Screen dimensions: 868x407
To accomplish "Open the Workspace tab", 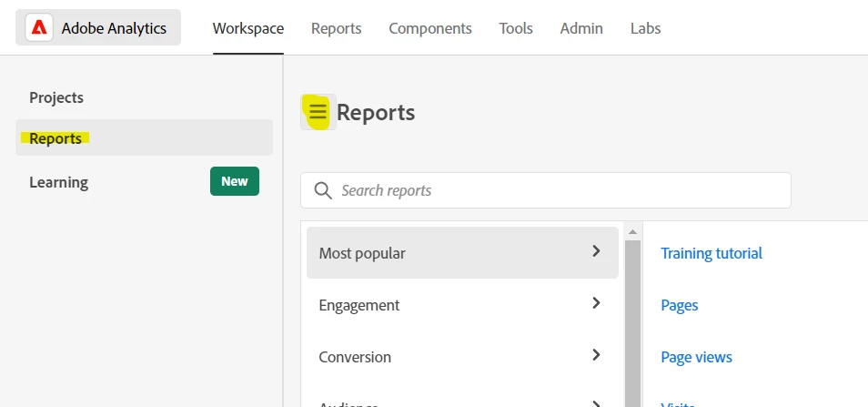I will pos(248,28).
